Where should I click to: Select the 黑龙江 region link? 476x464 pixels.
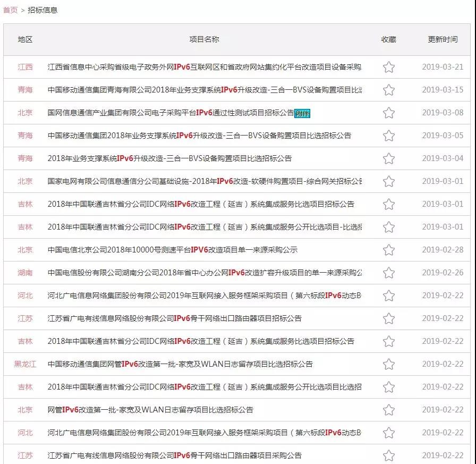(x=25, y=364)
